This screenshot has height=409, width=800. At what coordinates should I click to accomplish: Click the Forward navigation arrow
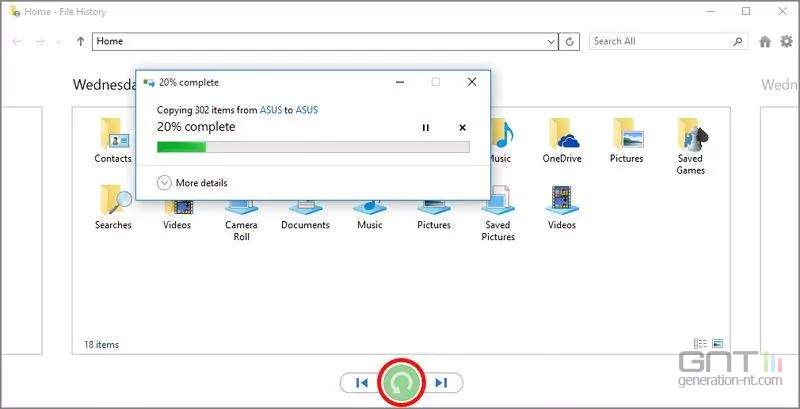[40, 42]
